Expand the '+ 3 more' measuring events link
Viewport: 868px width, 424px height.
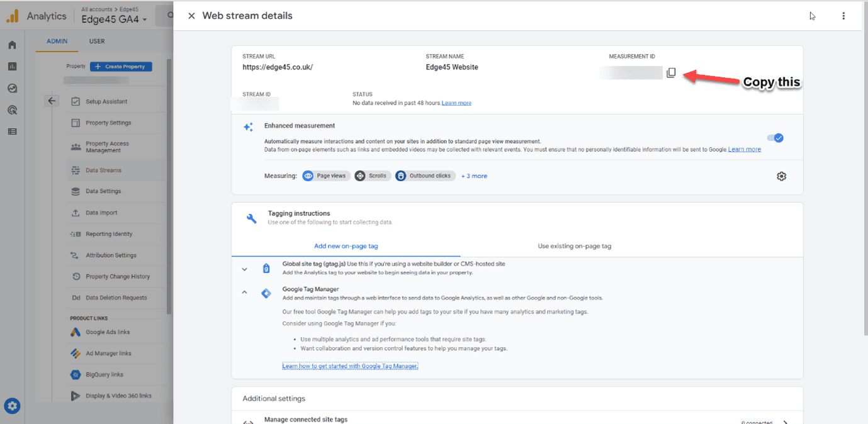coord(474,176)
